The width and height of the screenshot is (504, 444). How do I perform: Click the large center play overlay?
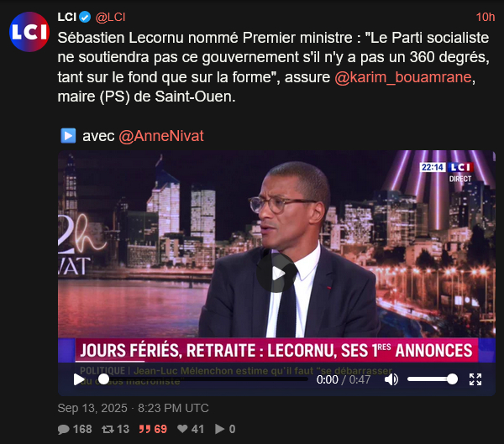click(x=276, y=273)
